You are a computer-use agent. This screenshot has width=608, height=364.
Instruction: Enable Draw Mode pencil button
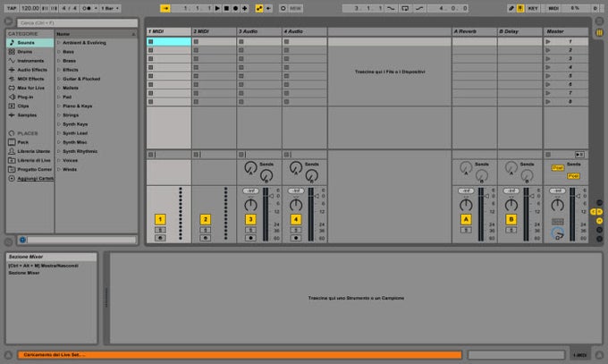[x=511, y=8]
